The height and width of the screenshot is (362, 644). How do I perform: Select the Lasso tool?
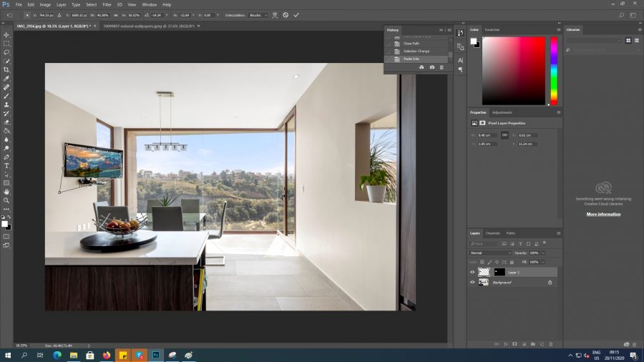(x=6, y=52)
